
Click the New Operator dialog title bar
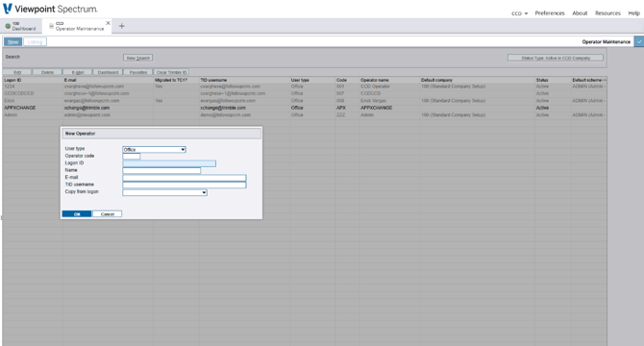[161, 134]
